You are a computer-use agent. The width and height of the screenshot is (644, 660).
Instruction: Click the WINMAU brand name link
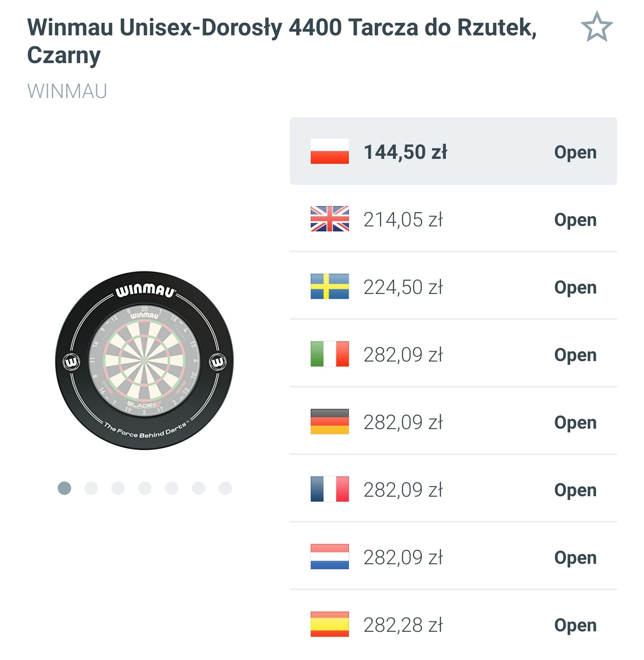click(66, 91)
